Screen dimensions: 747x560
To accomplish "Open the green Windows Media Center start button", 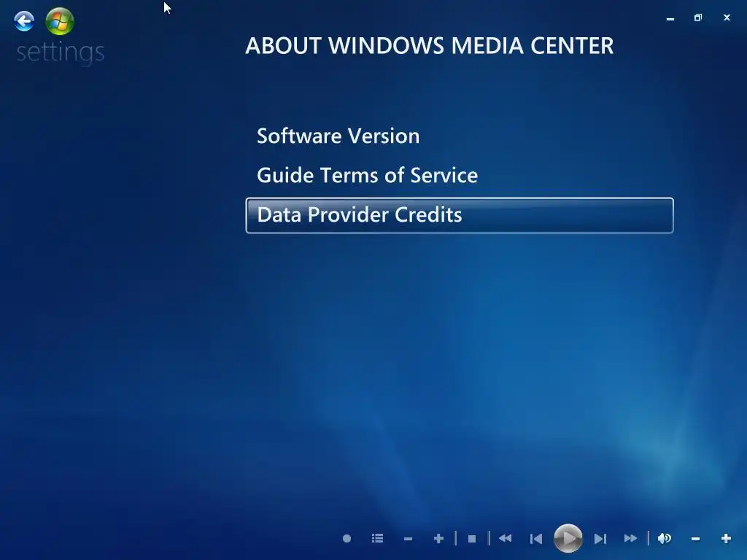I will (60, 21).
